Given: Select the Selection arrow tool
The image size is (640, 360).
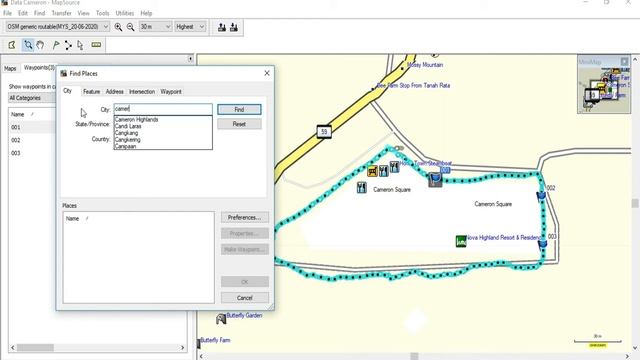Looking at the screenshot, I should (x=80, y=45).
